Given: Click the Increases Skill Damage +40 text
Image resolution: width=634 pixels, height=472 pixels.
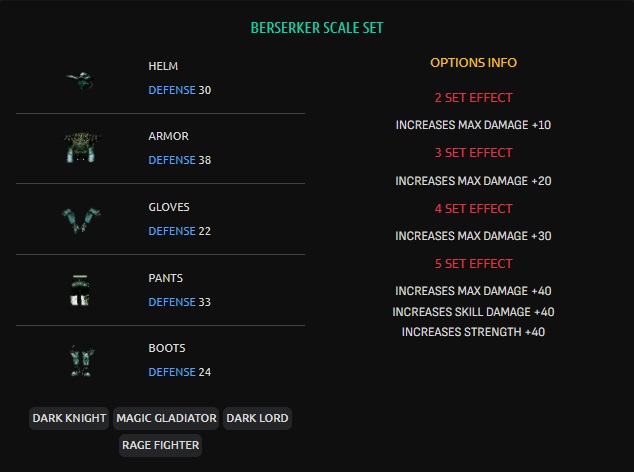Looking at the screenshot, I should click(x=473, y=312).
